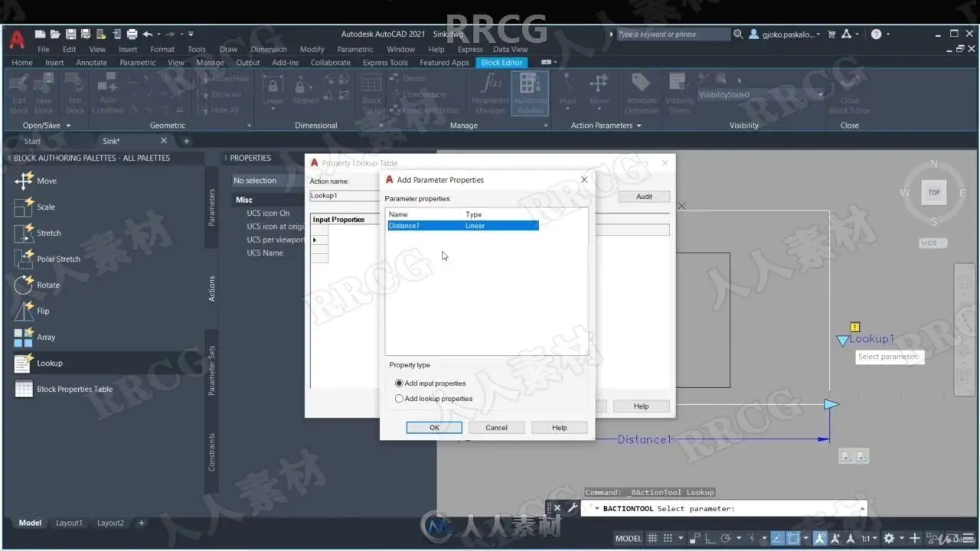Image resolution: width=980 pixels, height=551 pixels.
Task: Switch to the Layout1 tab
Action: (x=69, y=523)
